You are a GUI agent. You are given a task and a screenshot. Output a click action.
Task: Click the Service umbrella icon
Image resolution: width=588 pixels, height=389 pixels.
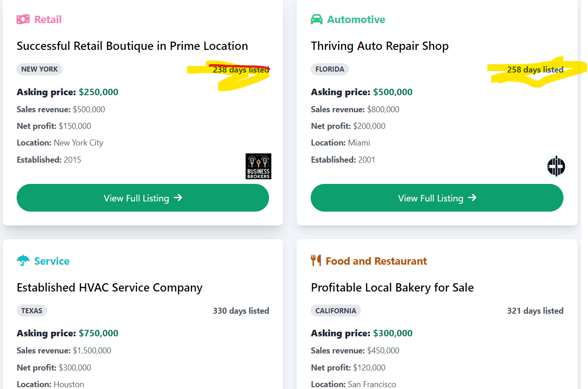pos(23,261)
